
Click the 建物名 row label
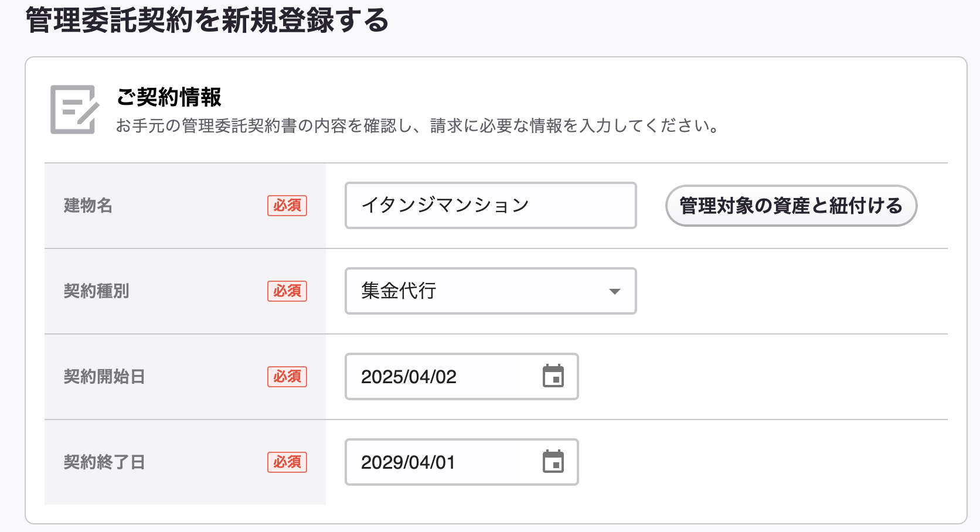[x=88, y=206]
